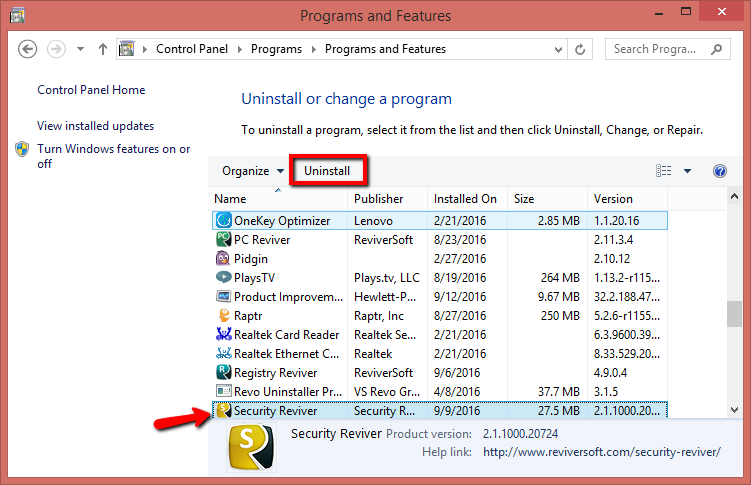Select the OneKey Optimizer entry name

(x=282, y=221)
